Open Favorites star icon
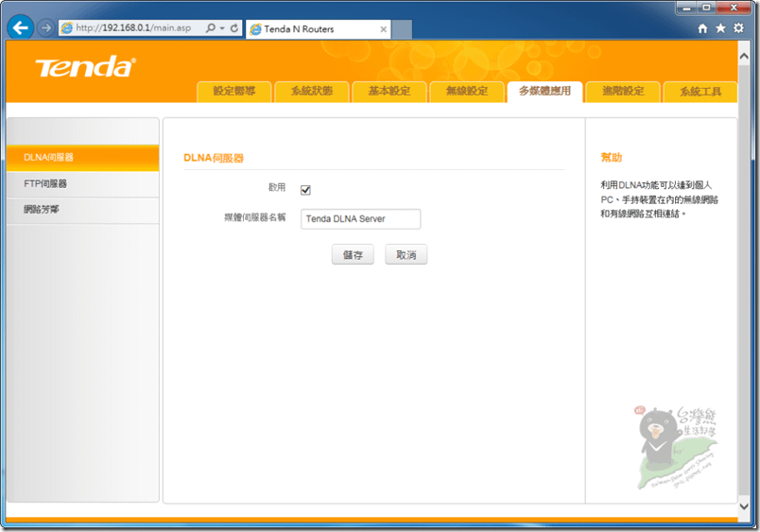 pos(720,28)
